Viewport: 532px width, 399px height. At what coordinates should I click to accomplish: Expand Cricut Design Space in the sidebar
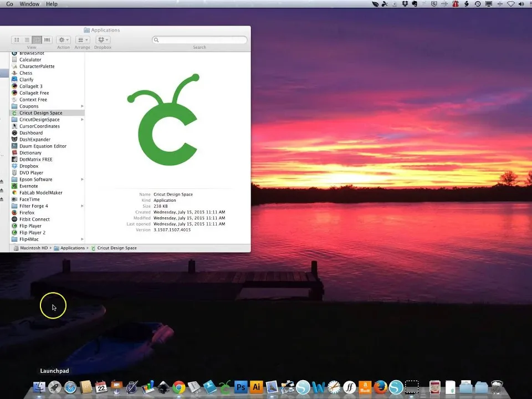coord(81,112)
